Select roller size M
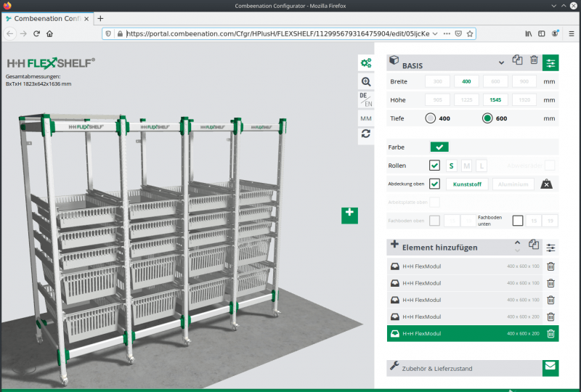The image size is (581, 392). (x=466, y=166)
